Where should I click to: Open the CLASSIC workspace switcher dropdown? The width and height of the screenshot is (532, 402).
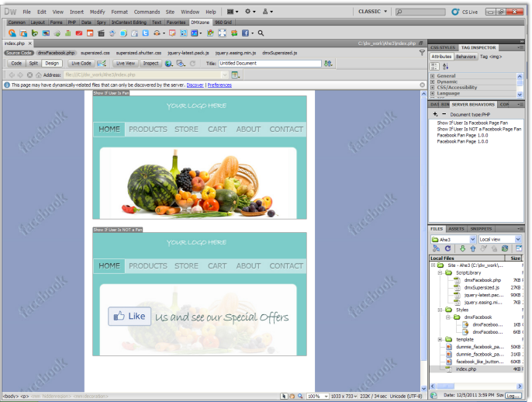click(372, 12)
